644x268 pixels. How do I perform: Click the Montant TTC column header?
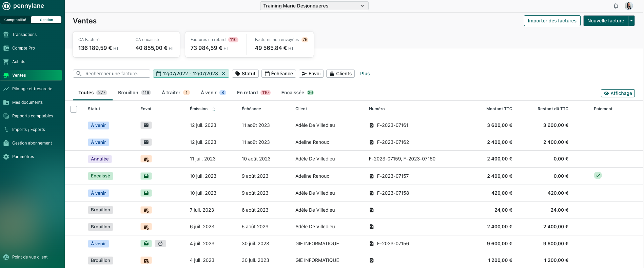pyautogui.click(x=499, y=109)
